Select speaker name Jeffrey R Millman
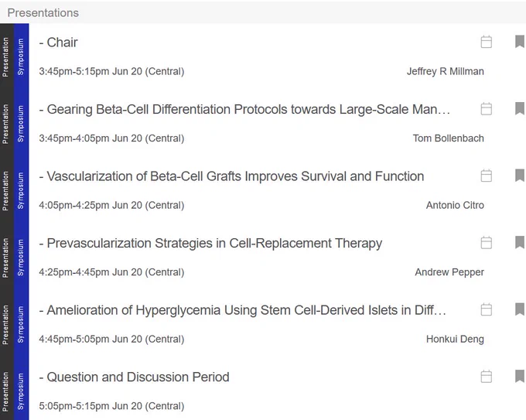 coord(445,71)
